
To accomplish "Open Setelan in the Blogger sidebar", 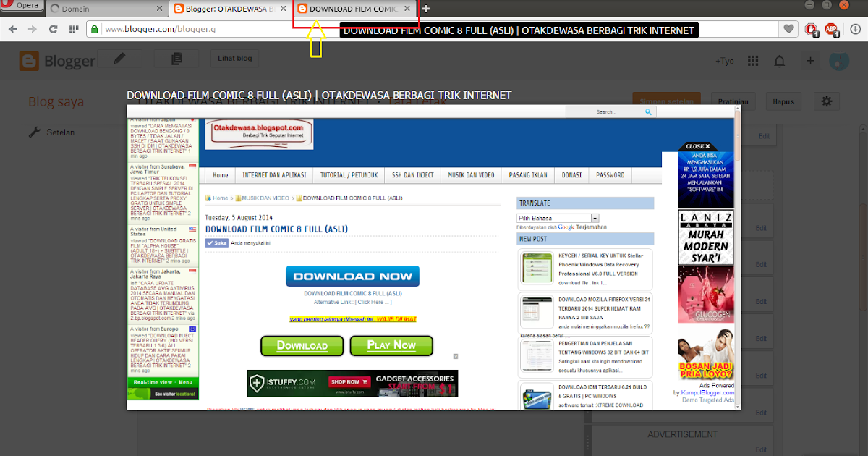I will 60,132.
